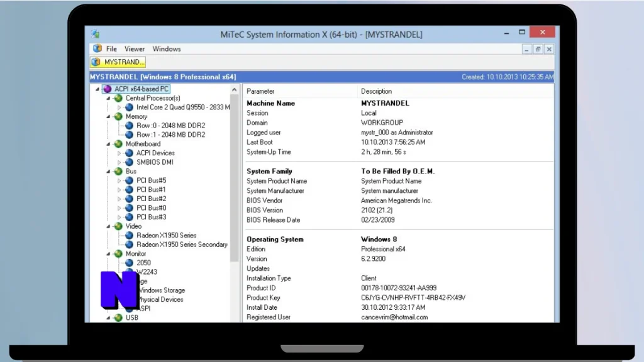The width and height of the screenshot is (644, 362).
Task: Click the 2050 monitor icon
Action: tap(129, 263)
